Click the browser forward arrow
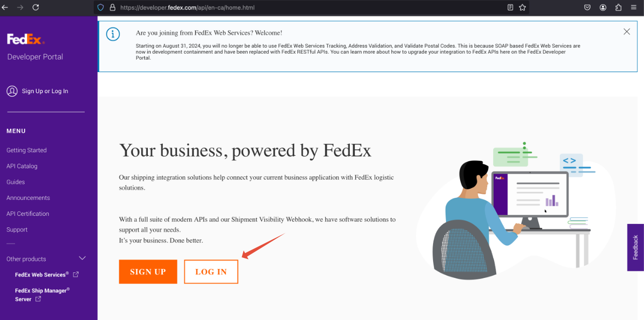The width and height of the screenshot is (644, 320). click(20, 8)
